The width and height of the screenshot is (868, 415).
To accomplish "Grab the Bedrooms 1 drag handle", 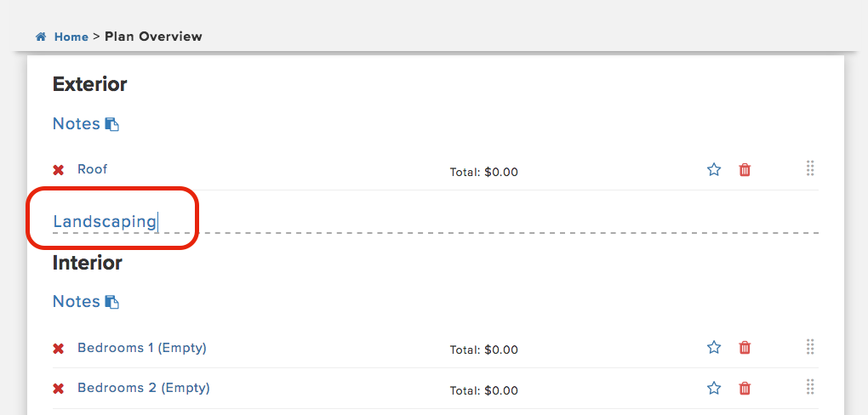I will (x=810, y=346).
